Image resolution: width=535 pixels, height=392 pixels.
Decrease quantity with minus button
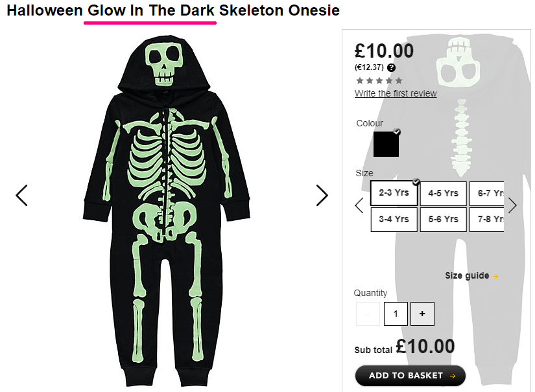coord(368,314)
